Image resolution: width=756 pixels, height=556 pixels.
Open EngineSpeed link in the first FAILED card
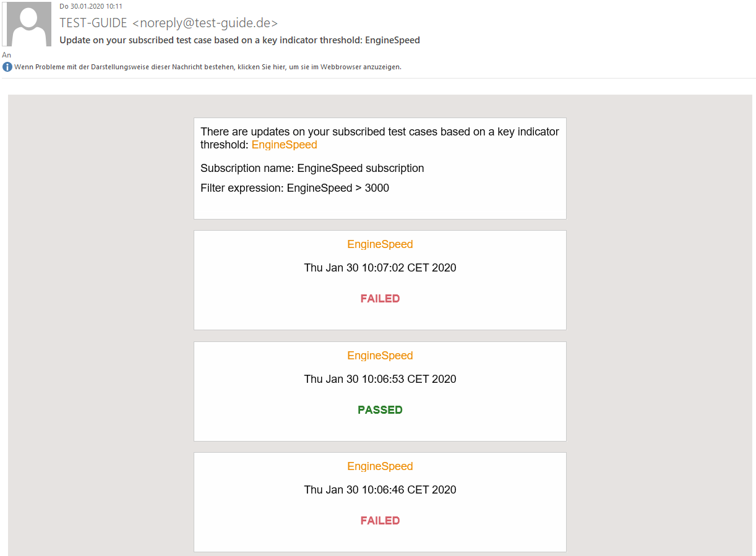click(380, 244)
